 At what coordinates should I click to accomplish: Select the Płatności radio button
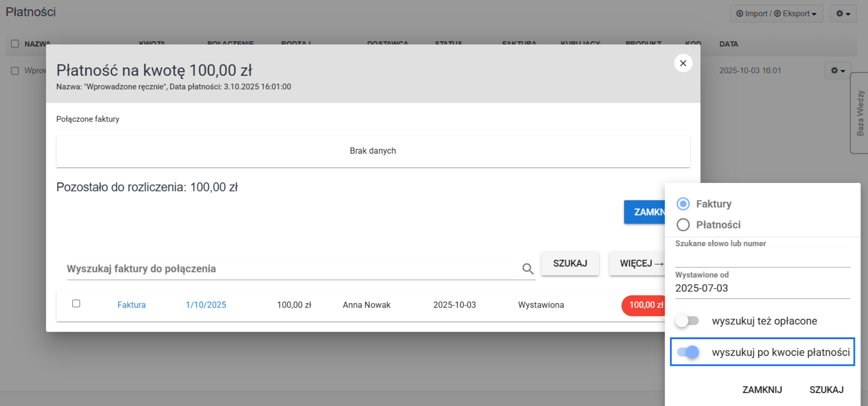click(683, 224)
